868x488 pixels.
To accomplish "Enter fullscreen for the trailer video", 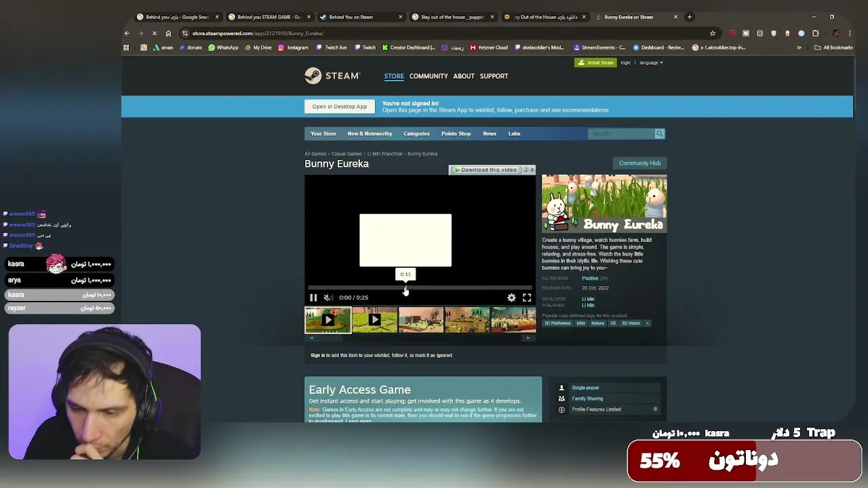I will coord(527,298).
